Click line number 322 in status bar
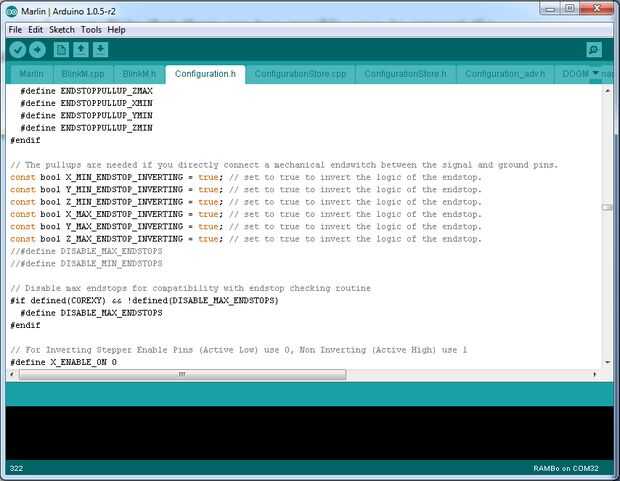The image size is (620, 481). tap(16, 469)
